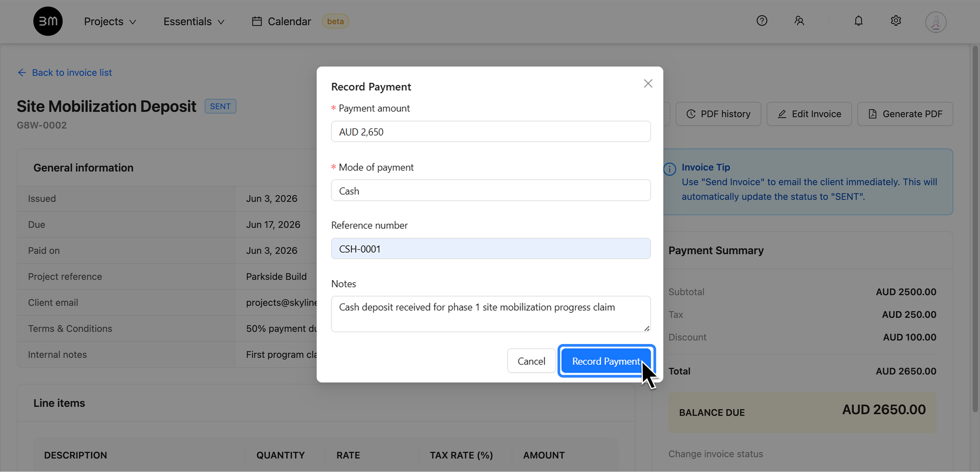Screen dimensions: 980x472
Task: Open notifications bell
Action: [858, 21]
